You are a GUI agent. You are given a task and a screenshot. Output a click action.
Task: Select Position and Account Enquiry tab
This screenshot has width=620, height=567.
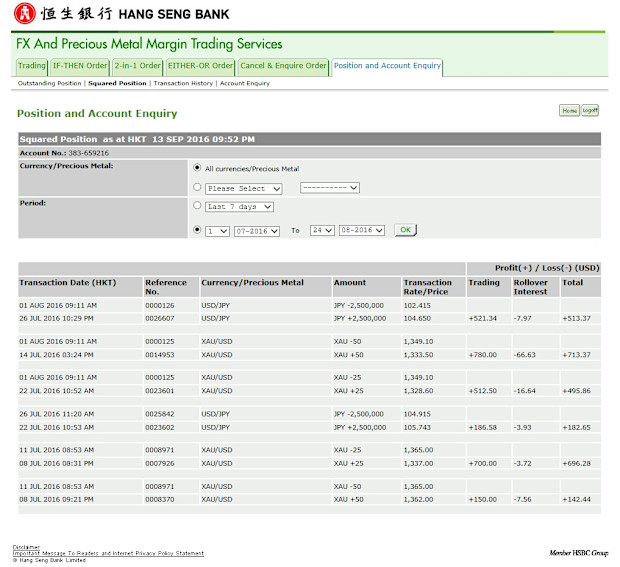(387, 66)
